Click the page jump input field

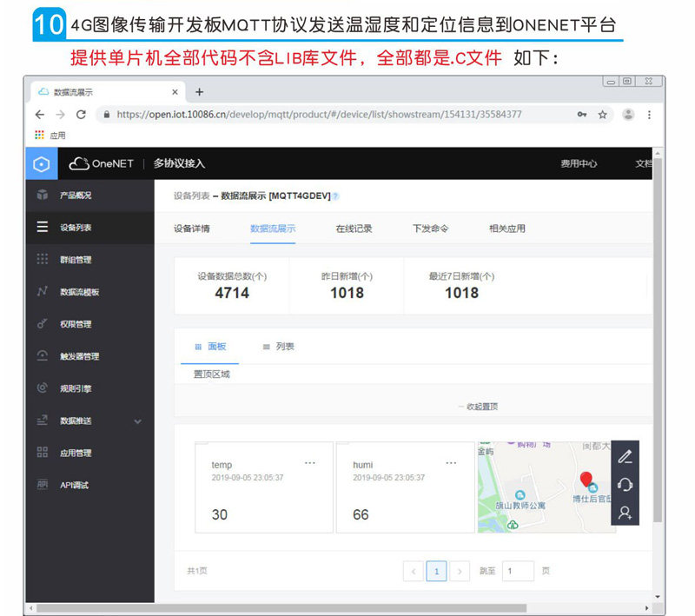click(x=518, y=571)
